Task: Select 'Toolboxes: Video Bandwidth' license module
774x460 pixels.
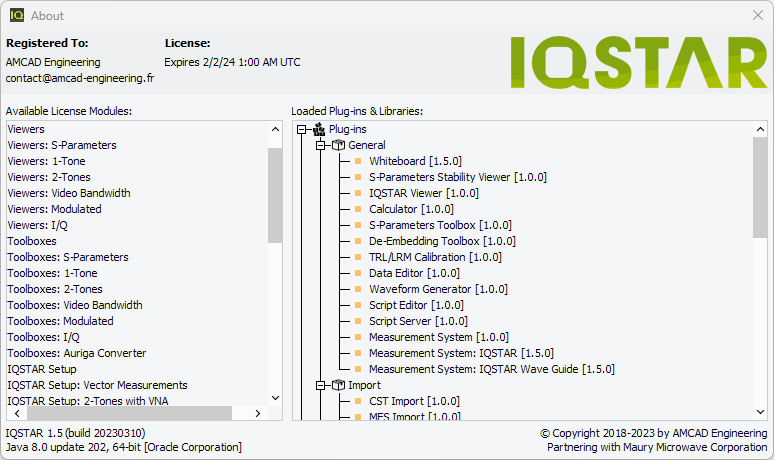Action: [x=75, y=305]
